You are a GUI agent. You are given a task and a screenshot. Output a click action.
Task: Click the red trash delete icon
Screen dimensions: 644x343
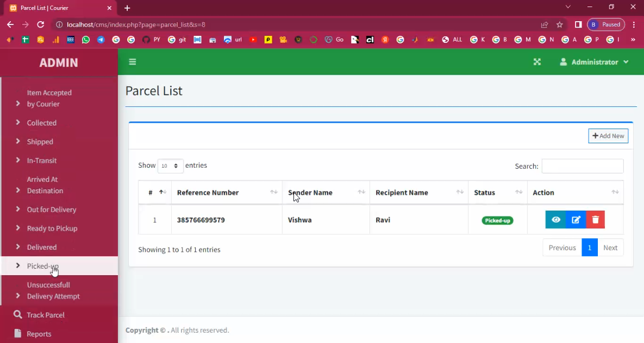click(x=596, y=220)
